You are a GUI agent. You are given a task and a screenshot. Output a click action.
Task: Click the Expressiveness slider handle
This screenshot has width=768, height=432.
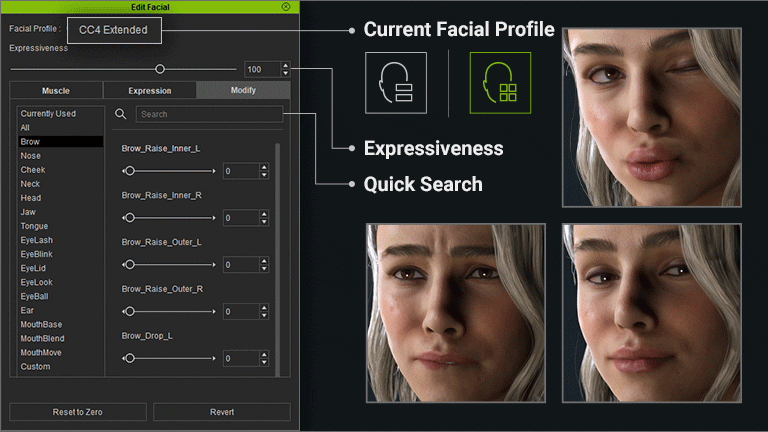tap(160, 69)
